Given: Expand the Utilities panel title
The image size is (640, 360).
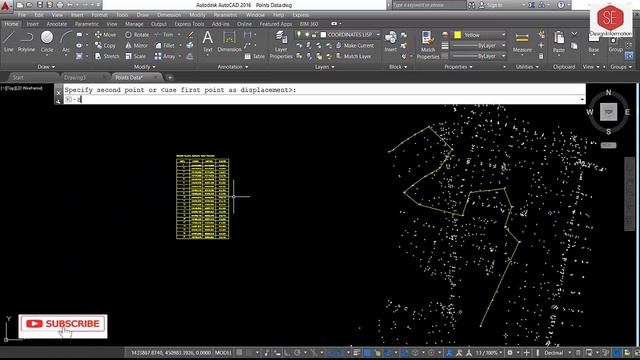Looking at the screenshot, I should click(527, 67).
